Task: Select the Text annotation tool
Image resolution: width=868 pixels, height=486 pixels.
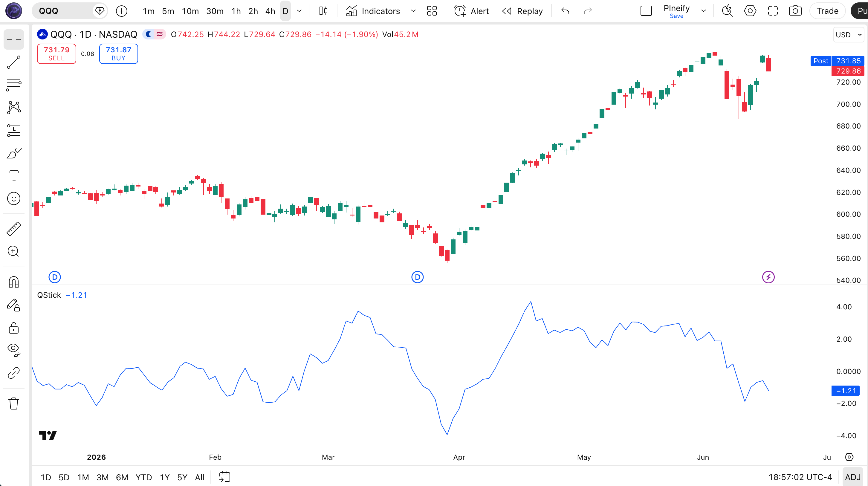Action: (x=13, y=175)
